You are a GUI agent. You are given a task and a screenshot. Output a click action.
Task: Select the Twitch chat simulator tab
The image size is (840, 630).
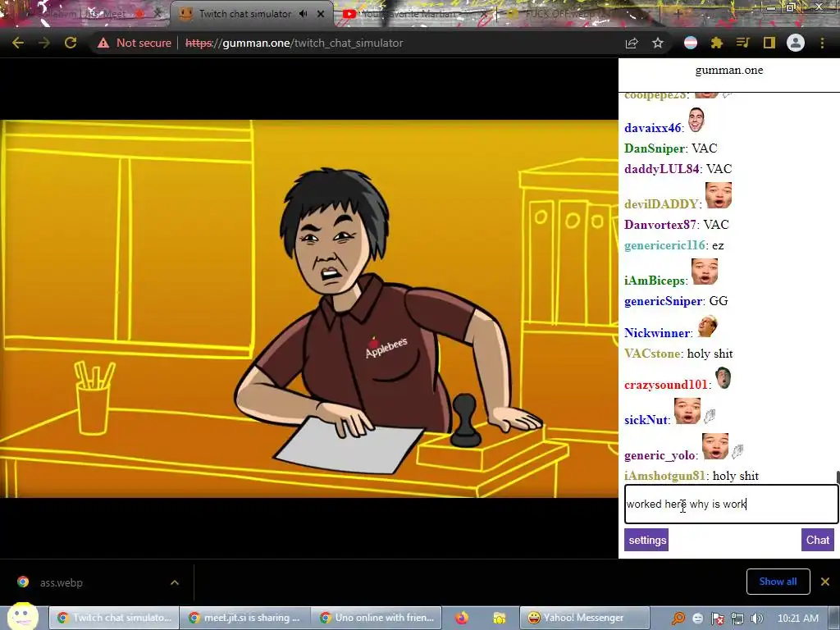[245, 14]
